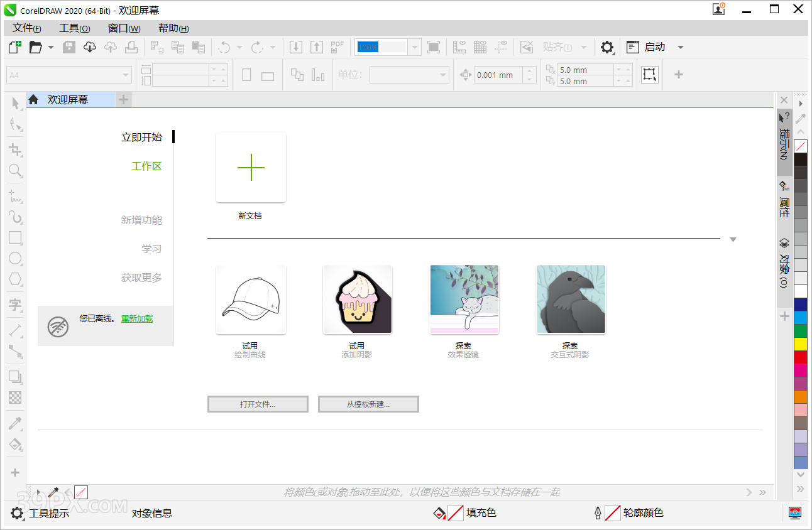Click the user account icon in title bar
Image resolution: width=812 pixels, height=530 pixels.
(718, 9)
